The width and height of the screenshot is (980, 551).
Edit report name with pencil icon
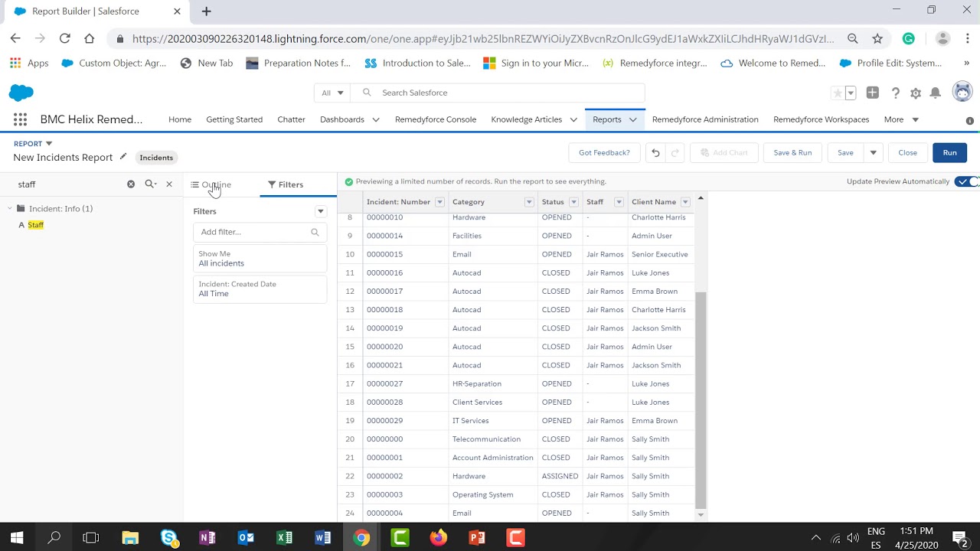point(122,157)
